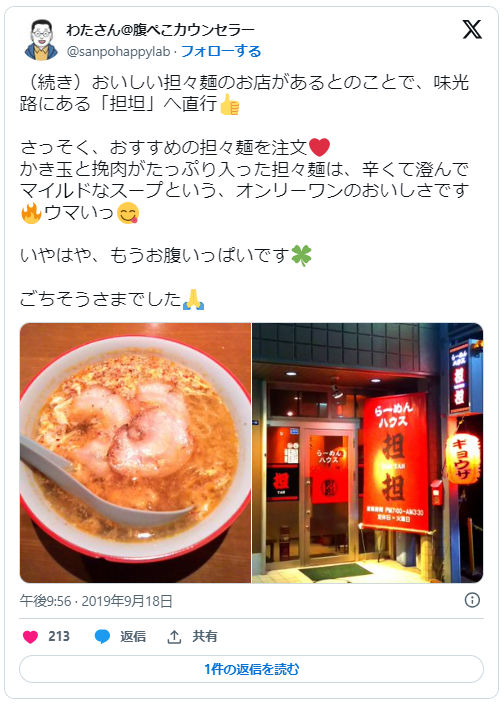The image size is (504, 705).
Task: Click the 1件の返信を読む button
Action: pyautogui.click(x=251, y=669)
